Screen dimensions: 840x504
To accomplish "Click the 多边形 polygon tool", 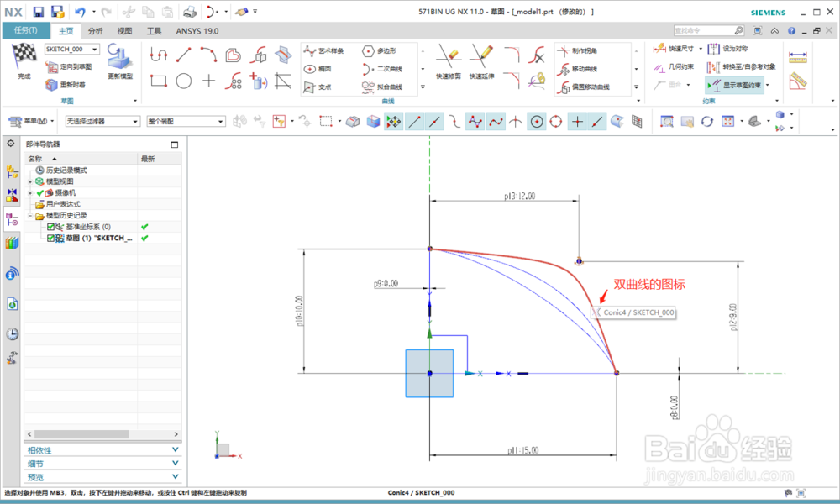I will coord(380,51).
